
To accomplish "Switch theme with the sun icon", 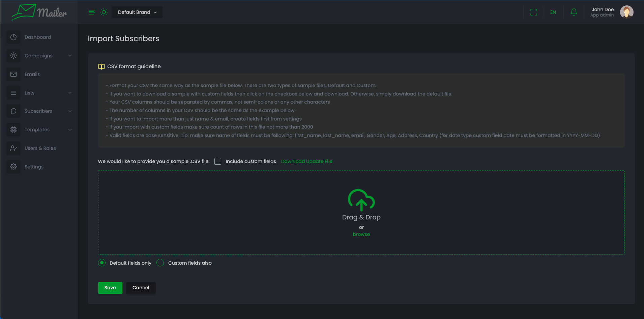I will click(x=104, y=12).
